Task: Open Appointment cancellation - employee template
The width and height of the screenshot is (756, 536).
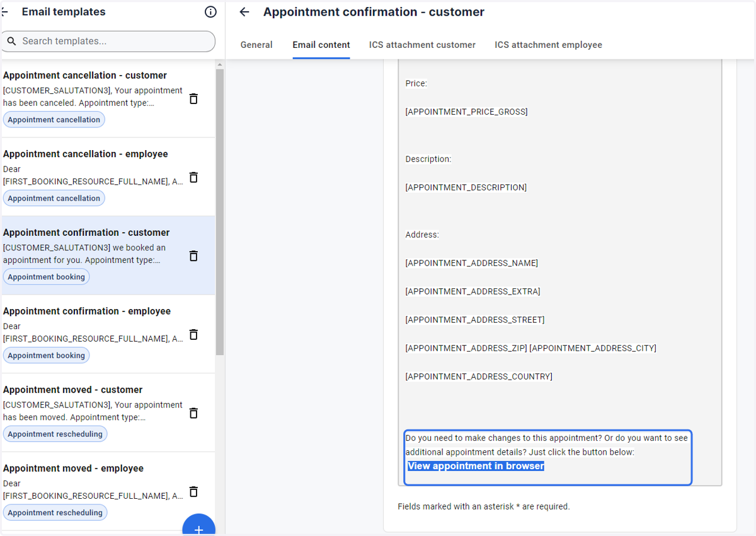Action: (x=107, y=177)
